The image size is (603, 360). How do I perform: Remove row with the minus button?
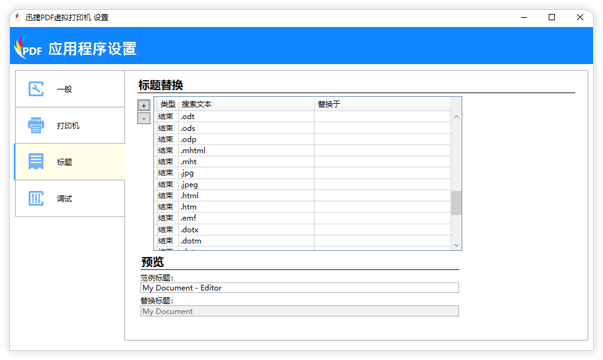pos(144,118)
